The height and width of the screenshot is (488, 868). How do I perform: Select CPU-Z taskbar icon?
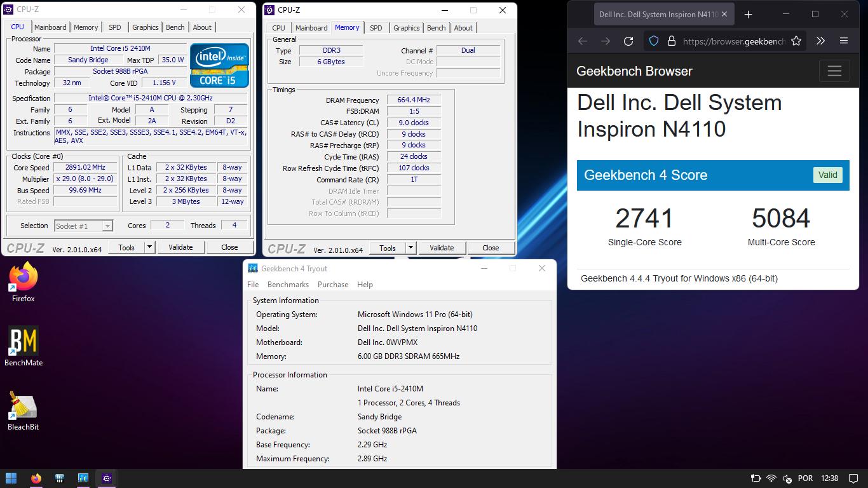point(107,478)
